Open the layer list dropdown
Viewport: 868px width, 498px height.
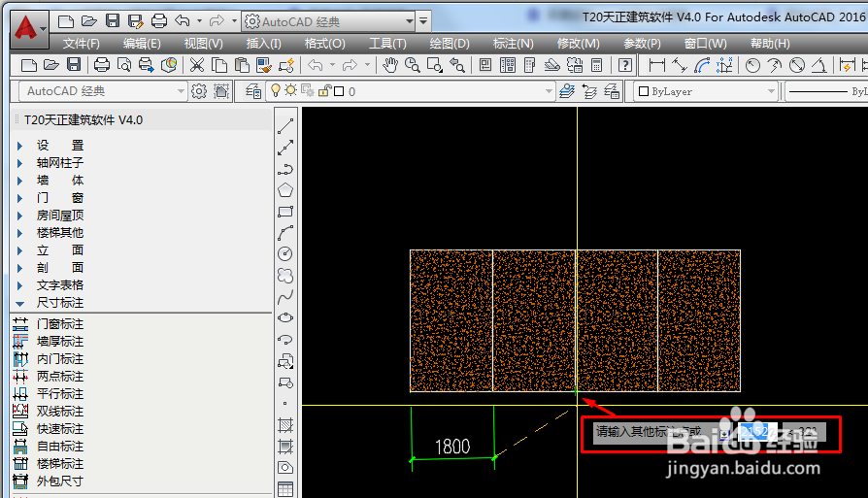[x=549, y=91]
